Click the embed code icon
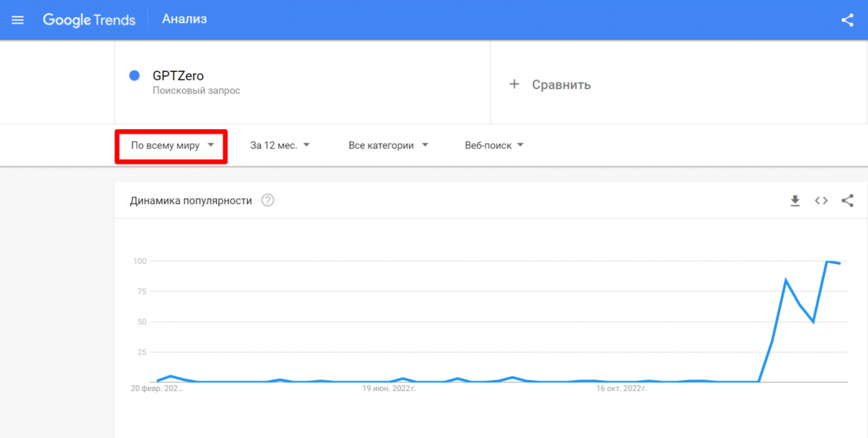Viewport: 868px width, 438px height. point(821,201)
